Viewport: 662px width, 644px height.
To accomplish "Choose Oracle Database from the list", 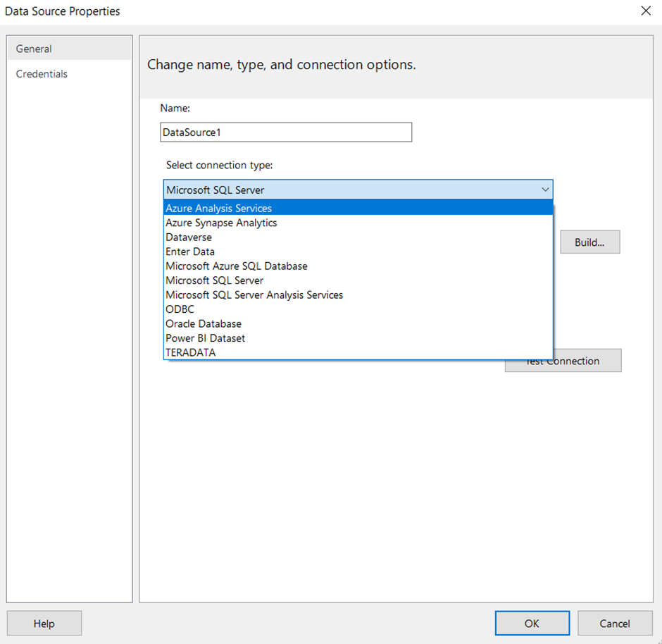I will click(358, 323).
